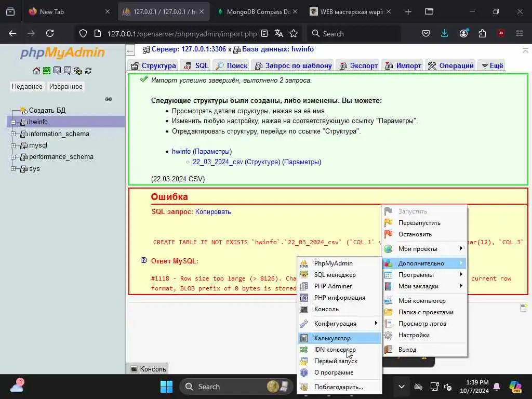Open the MySQL documentation icon in sidebar
The height and width of the screenshot is (399, 532).
(x=68, y=71)
